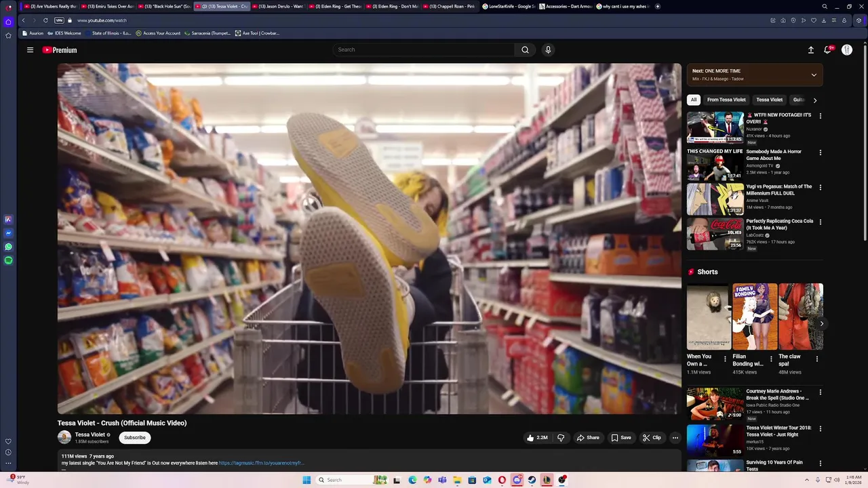This screenshot has width=868, height=488.
Task: Show next Shorts with the arrow
Action: [x=821, y=324]
